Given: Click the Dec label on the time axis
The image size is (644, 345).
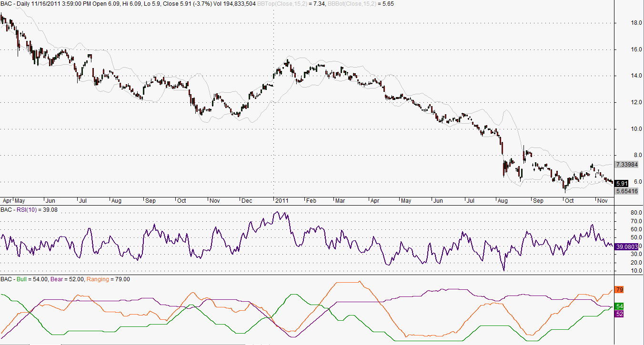Looking at the screenshot, I should (247, 201).
